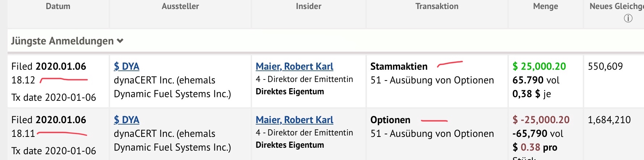This screenshot has width=644, height=160.
Task: Open the $ DYA link in the Stammaktien row
Action: [126, 66]
